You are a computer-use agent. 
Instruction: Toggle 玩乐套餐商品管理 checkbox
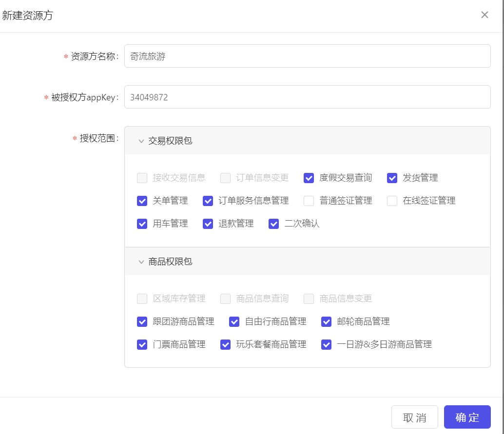tap(226, 344)
